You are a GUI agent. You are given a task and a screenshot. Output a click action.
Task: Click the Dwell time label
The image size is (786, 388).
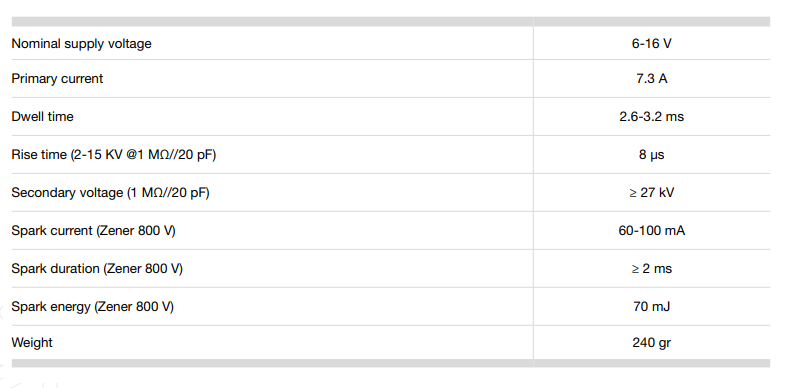click(x=43, y=116)
